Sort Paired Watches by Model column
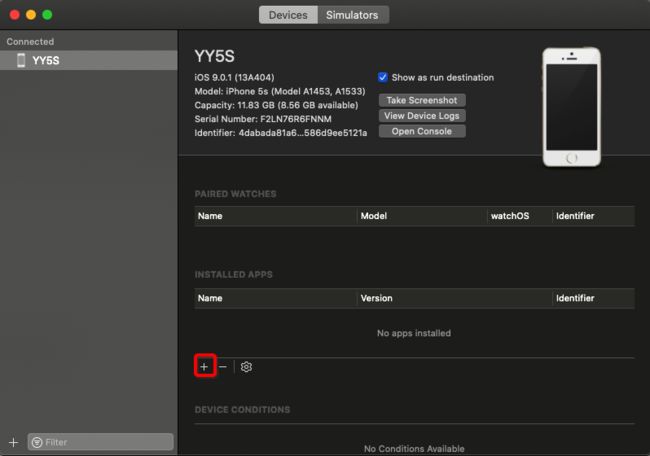Viewport: 650px width, 456px height. pos(422,216)
